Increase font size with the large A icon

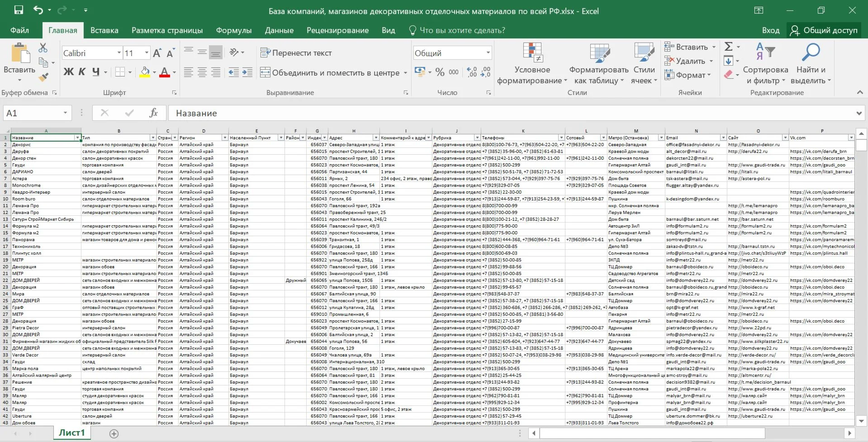point(157,53)
